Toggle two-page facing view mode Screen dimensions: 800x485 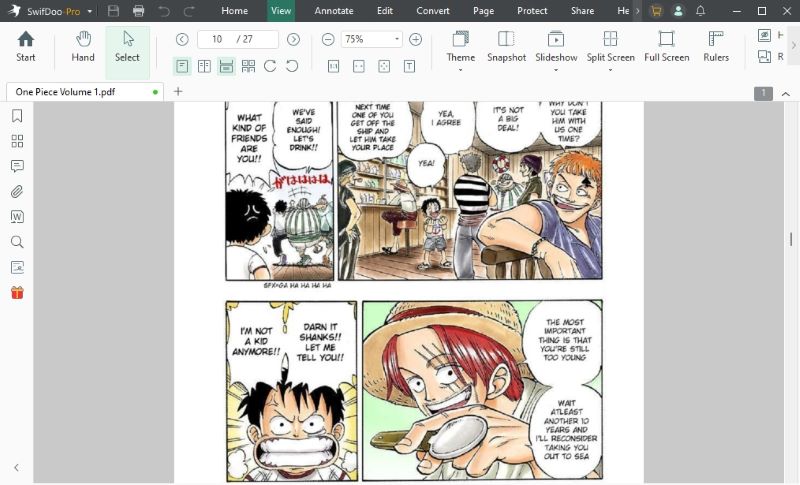(x=204, y=66)
